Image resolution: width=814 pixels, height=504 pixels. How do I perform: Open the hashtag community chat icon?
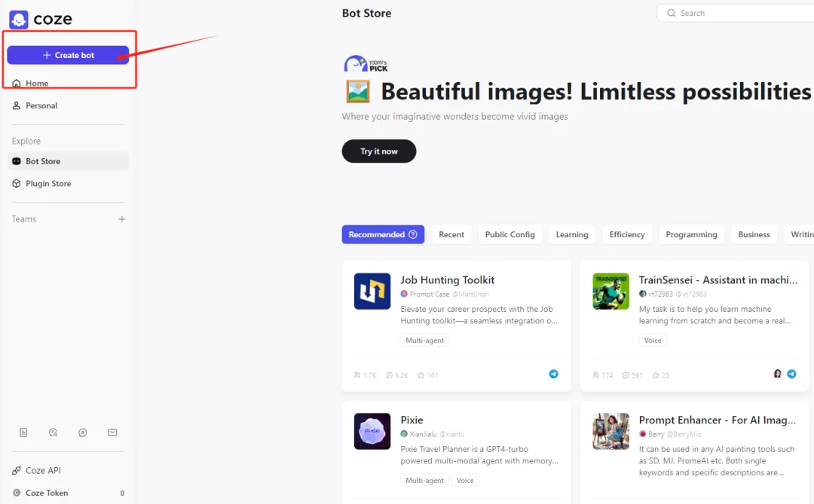coord(83,432)
